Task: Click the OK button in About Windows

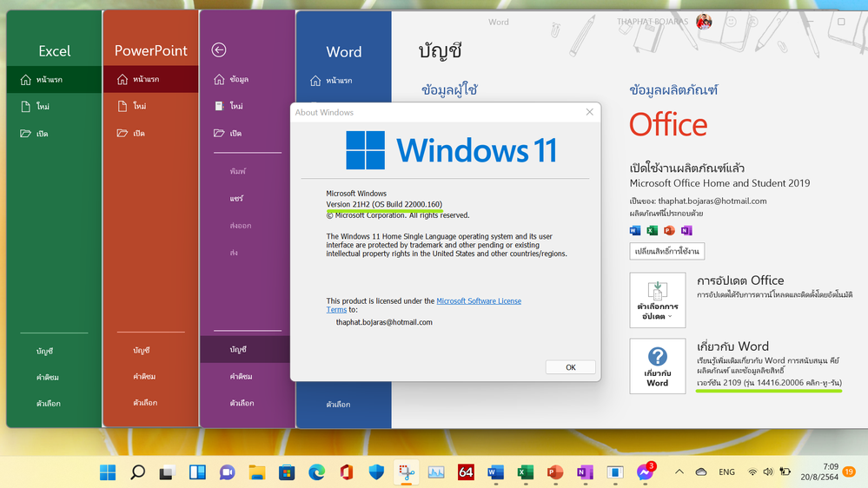Action: (x=570, y=367)
